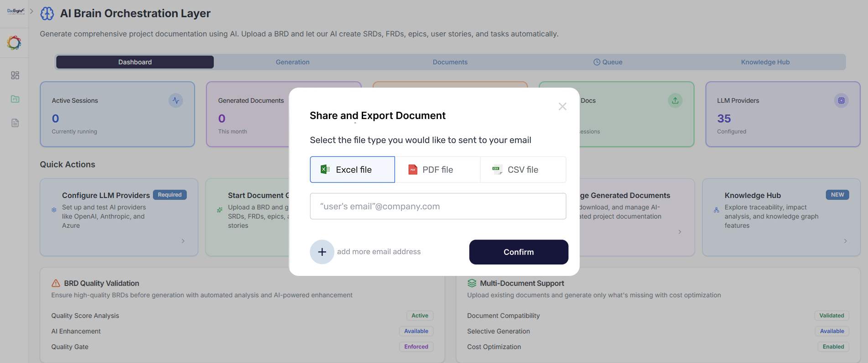
Task: Click the Enabled status badge
Action: [833, 347]
